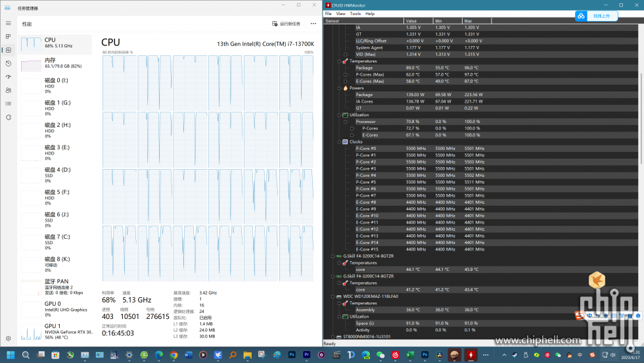644x363 pixels.
Task: Open Task View on taskbar
Action: [x=40, y=354]
